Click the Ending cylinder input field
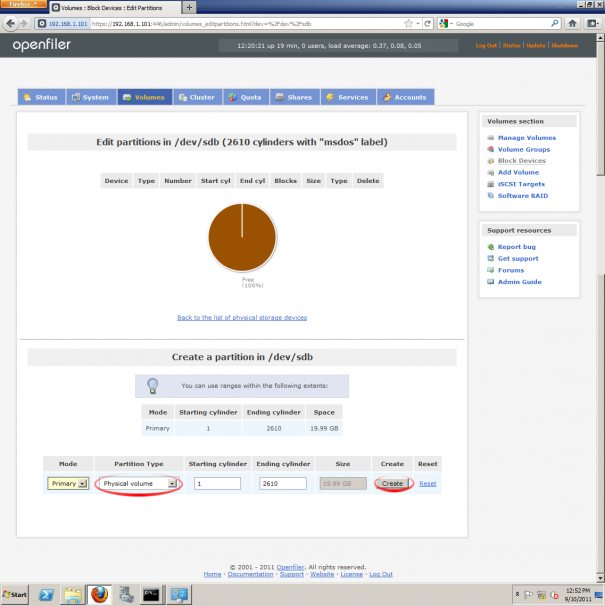The image size is (605, 606). 283,483
